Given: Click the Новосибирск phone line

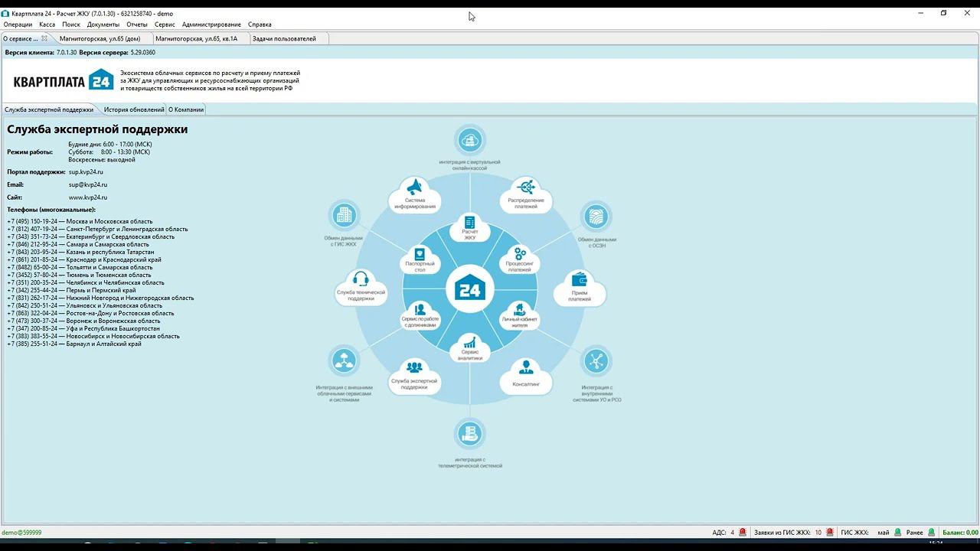Looking at the screenshot, I should [x=93, y=336].
